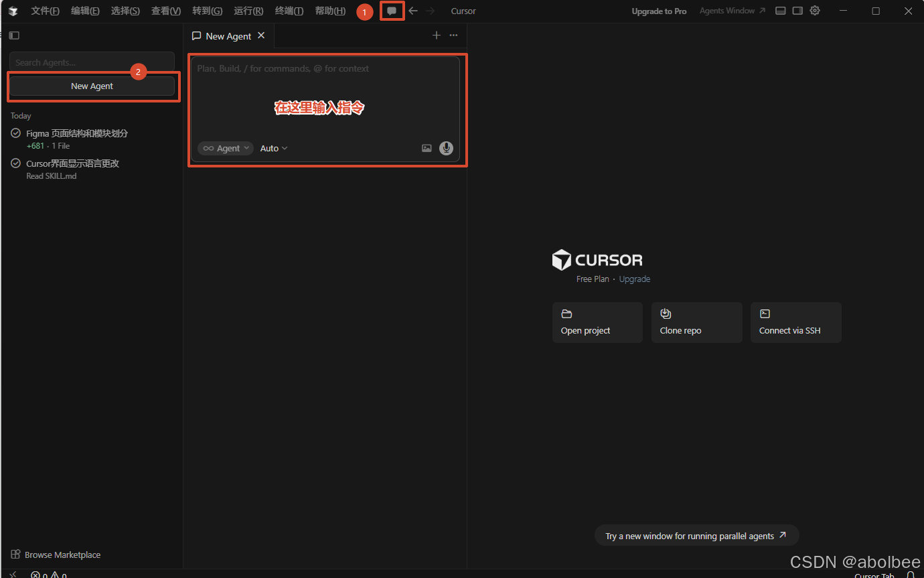Click the Open project button
The image size is (924, 578).
pyautogui.click(x=597, y=322)
